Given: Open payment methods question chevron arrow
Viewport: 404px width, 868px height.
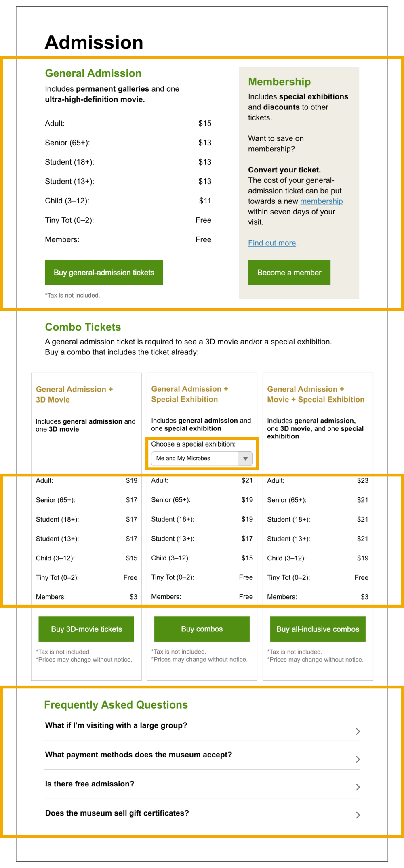Looking at the screenshot, I should point(358,759).
